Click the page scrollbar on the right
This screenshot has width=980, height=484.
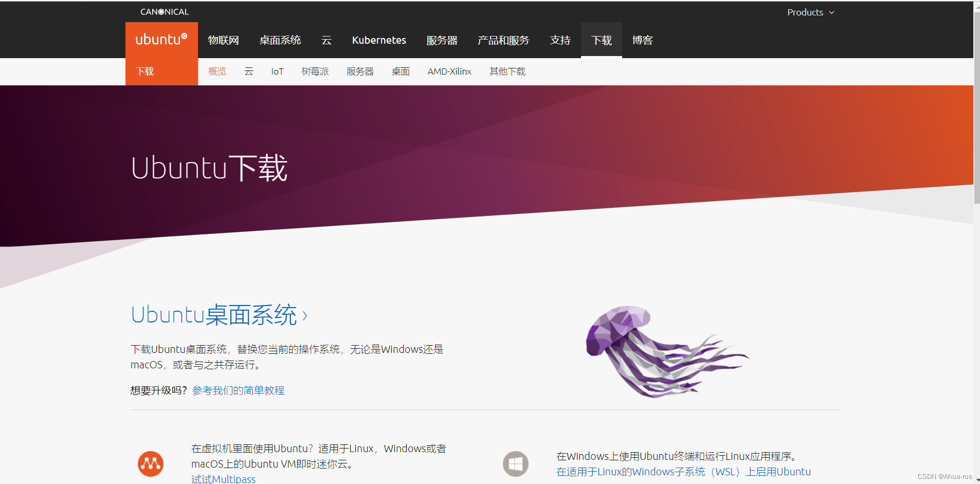pyautogui.click(x=976, y=103)
